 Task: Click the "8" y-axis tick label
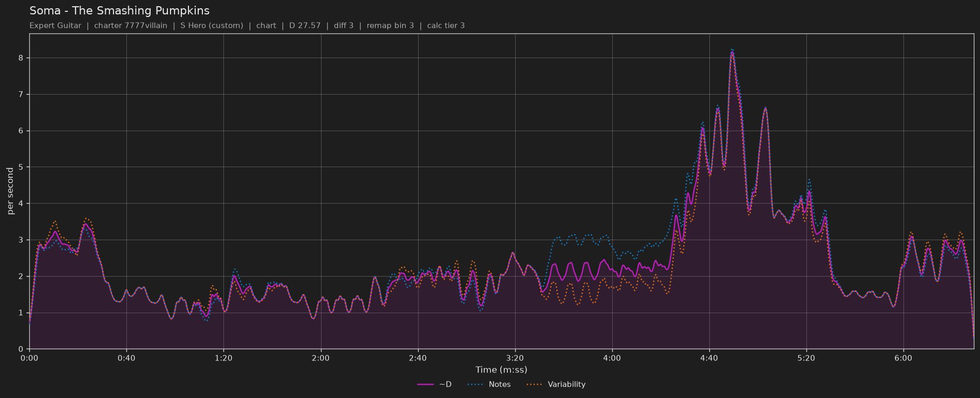(22, 58)
